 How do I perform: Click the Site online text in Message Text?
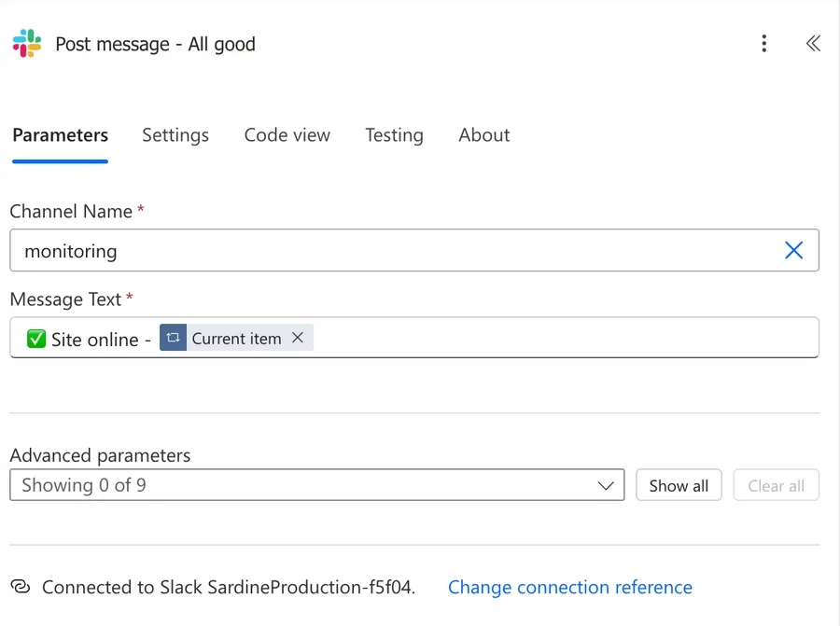[x=94, y=340]
